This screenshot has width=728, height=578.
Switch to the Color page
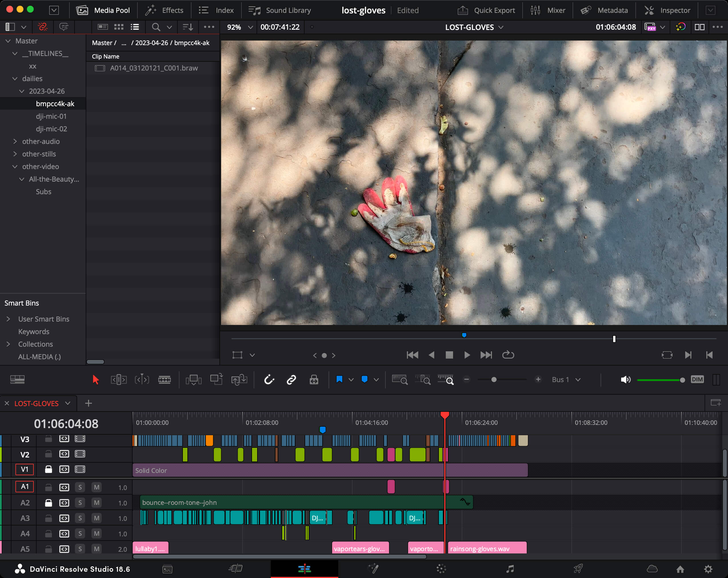point(441,569)
